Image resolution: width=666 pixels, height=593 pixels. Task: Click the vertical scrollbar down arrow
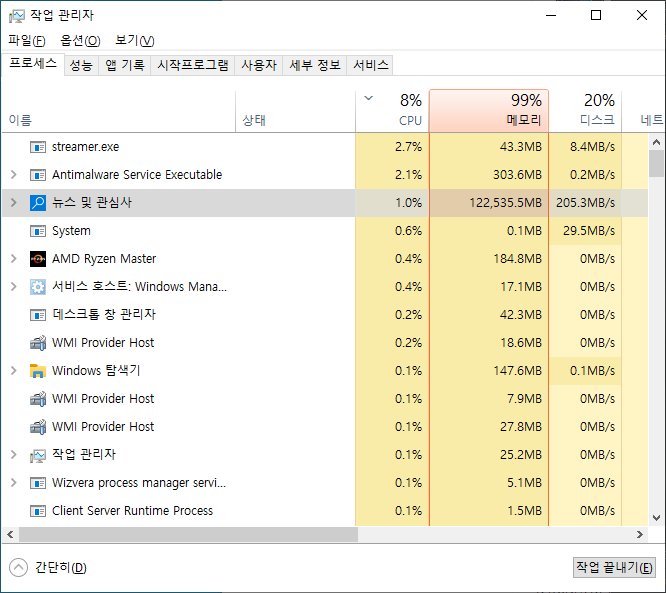(x=656, y=518)
